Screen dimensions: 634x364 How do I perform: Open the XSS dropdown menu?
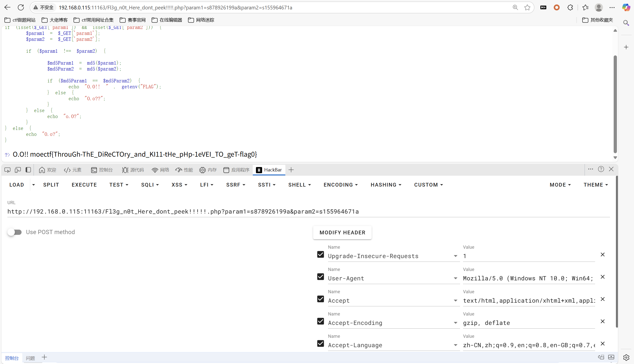[179, 185]
